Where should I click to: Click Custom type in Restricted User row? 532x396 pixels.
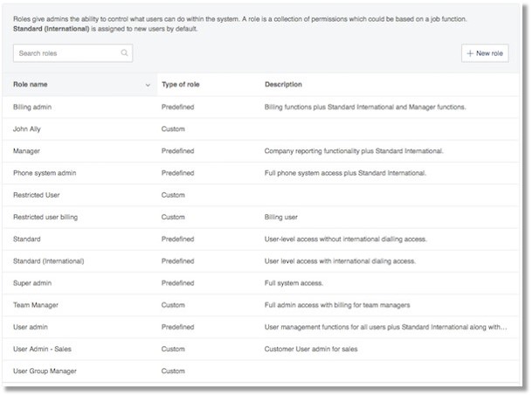[x=173, y=195]
